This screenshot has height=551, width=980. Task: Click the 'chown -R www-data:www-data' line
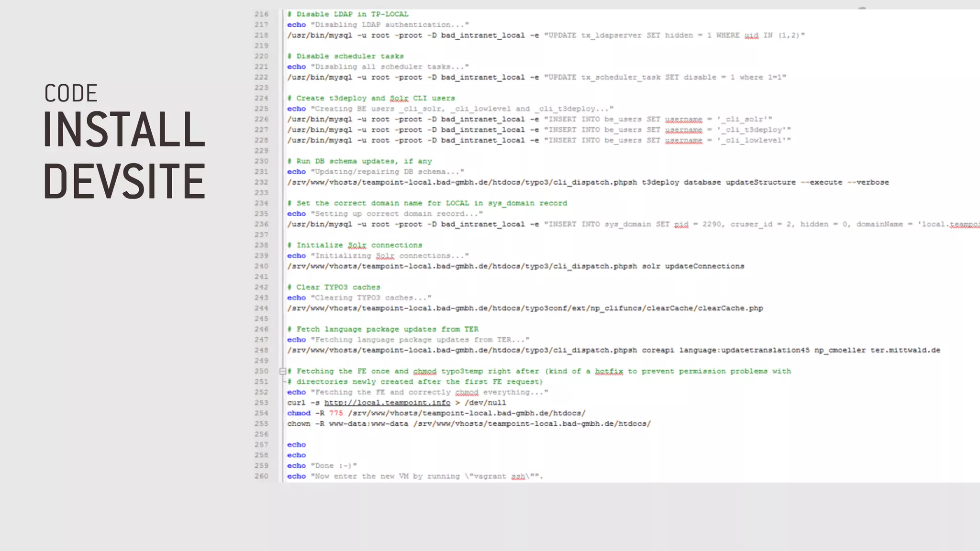(x=469, y=424)
